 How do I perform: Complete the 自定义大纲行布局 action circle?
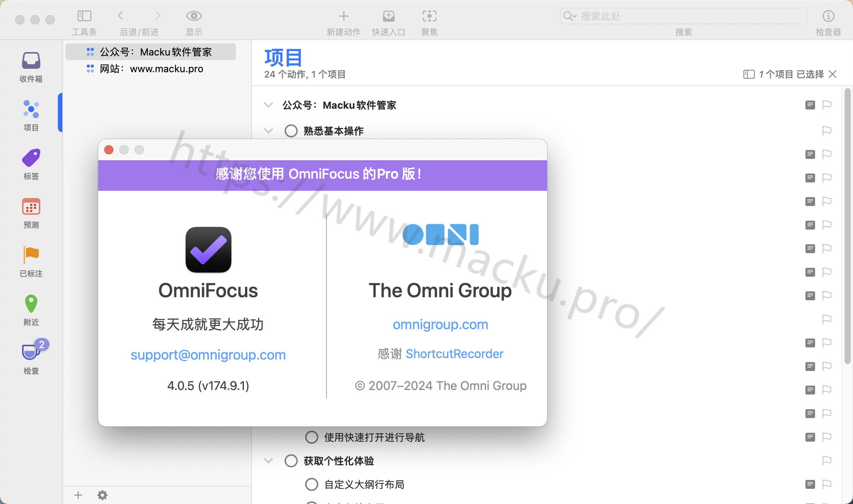[x=312, y=484]
